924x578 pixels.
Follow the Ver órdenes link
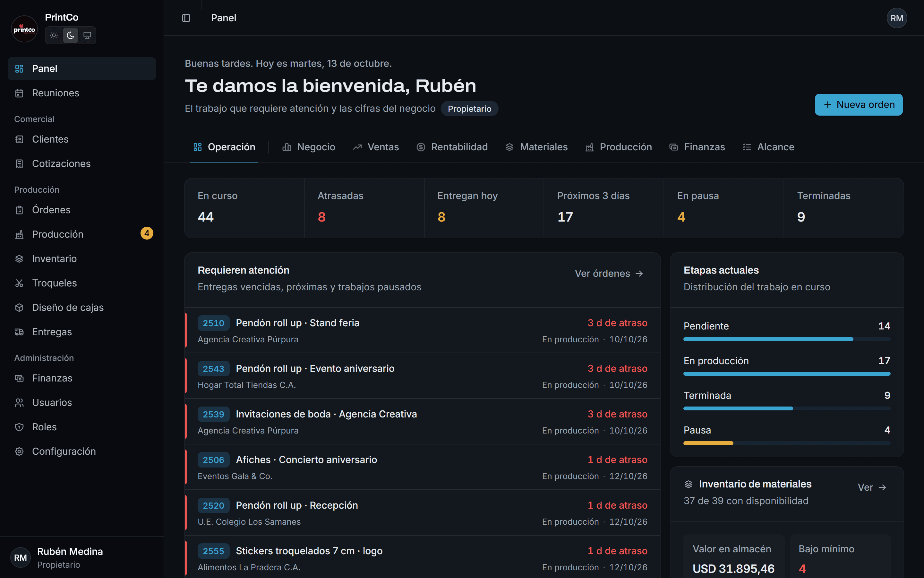(609, 274)
